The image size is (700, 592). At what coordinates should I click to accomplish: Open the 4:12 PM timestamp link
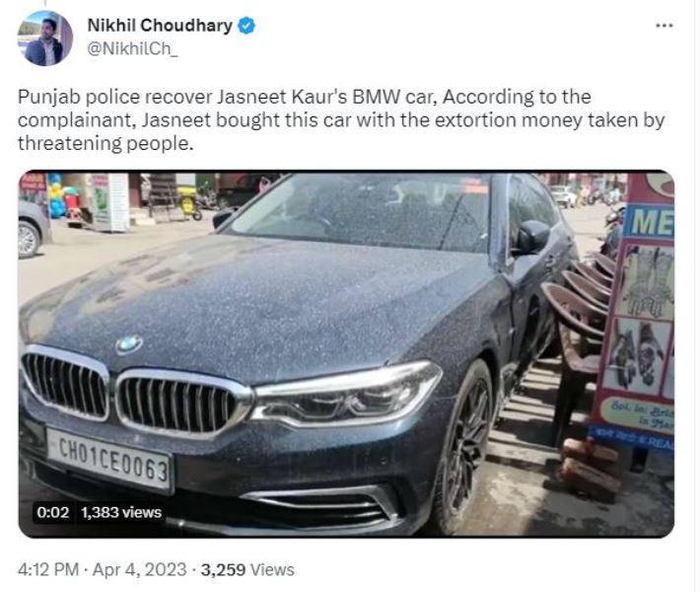click(48, 569)
